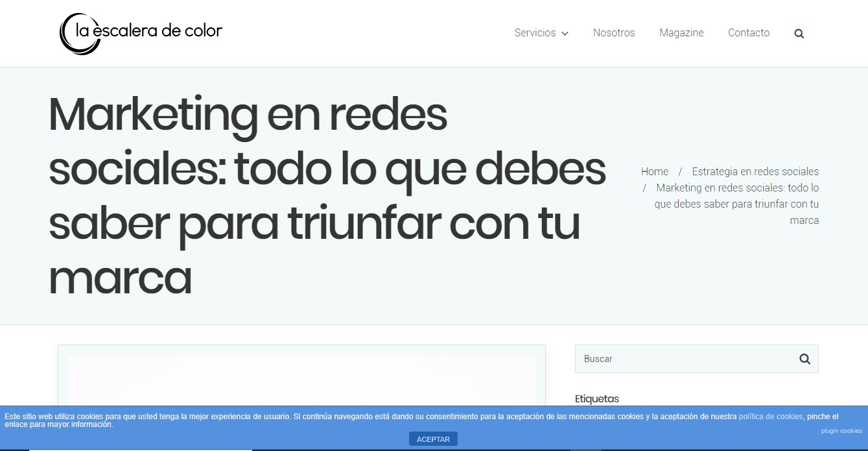Image resolution: width=868 pixels, height=451 pixels.
Task: Open the Magazine section
Action: pos(681,33)
